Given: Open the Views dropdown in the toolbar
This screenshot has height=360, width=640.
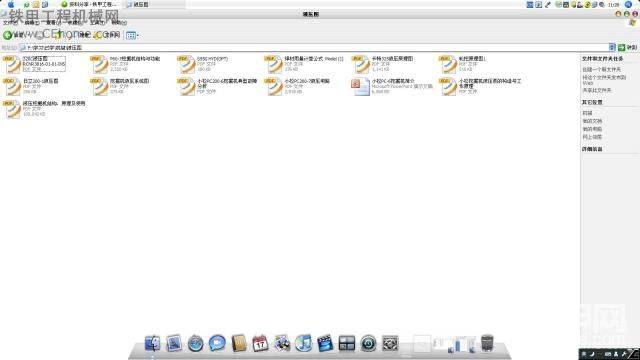Looking at the screenshot, I should [x=132, y=36].
